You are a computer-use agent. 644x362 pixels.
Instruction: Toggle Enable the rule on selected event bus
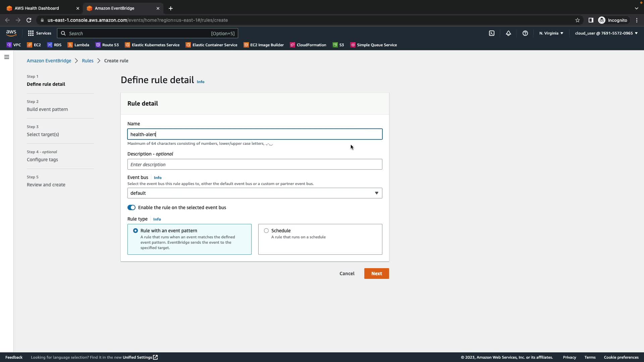tap(131, 207)
